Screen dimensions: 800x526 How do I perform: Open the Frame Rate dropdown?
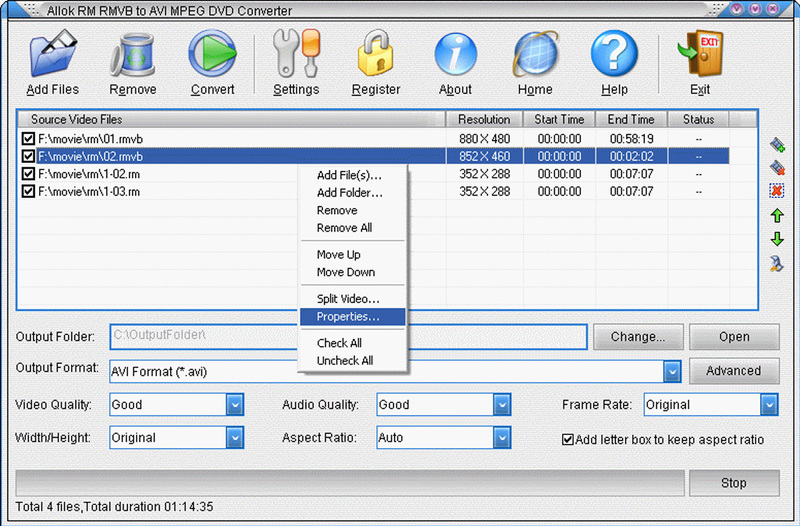coord(769,405)
